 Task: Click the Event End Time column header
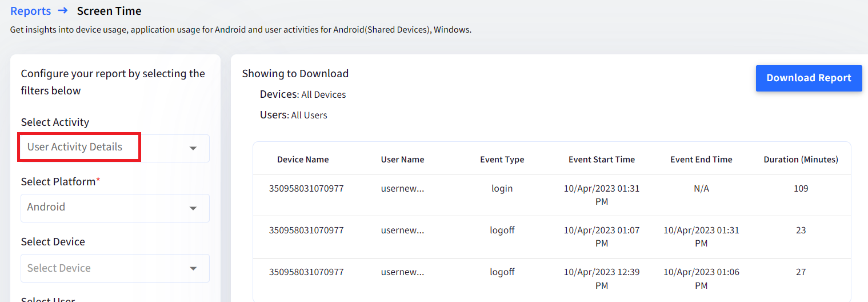[x=701, y=160]
